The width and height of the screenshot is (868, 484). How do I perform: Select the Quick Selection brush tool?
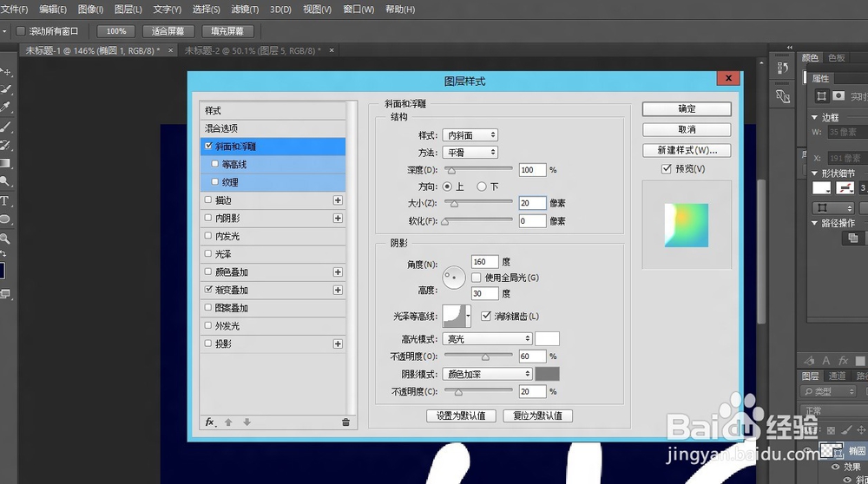[x=5, y=89]
